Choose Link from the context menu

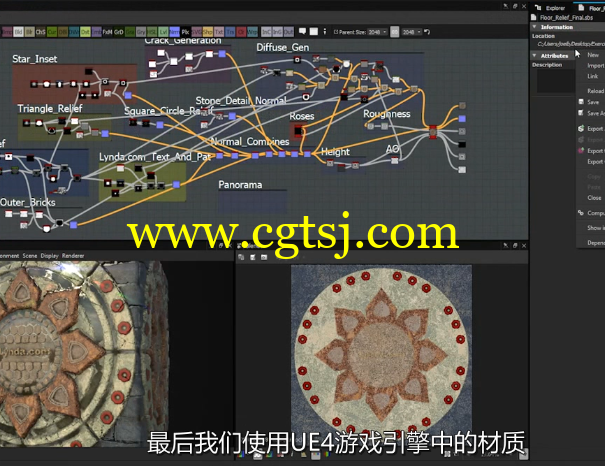[593, 76]
